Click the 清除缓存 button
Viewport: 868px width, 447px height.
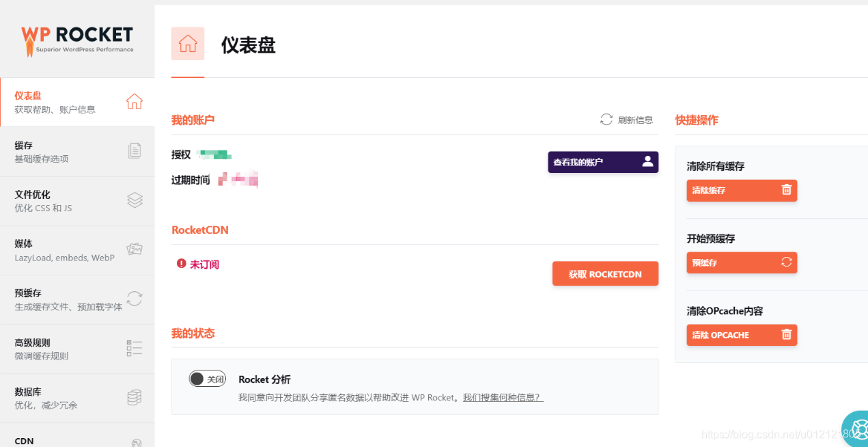coord(742,190)
